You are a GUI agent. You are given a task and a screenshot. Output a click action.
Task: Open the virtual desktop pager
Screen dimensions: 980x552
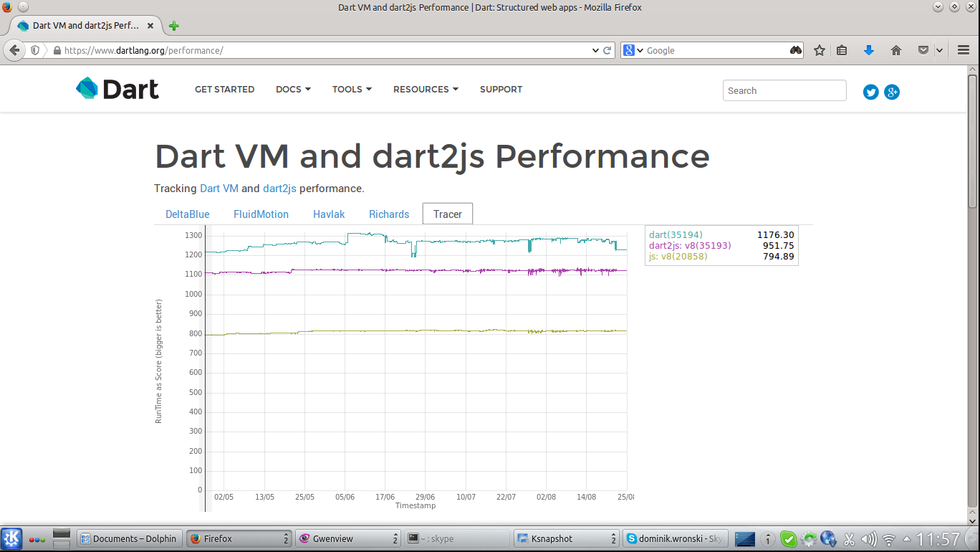(62, 538)
